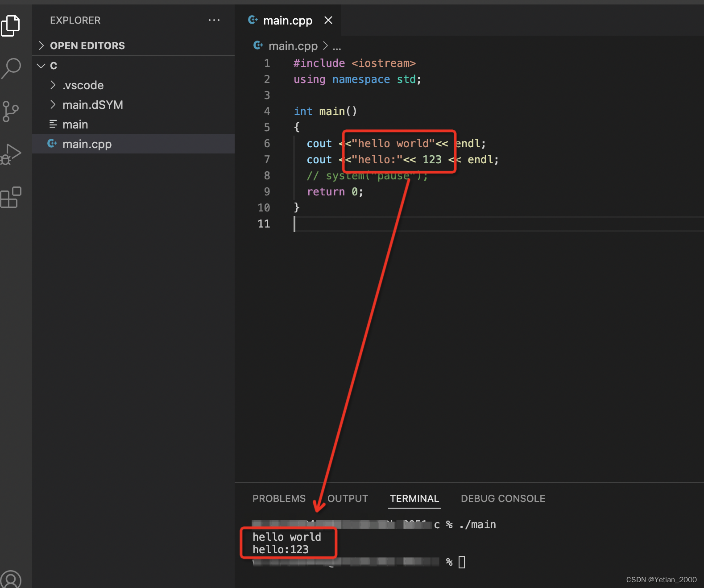
Task: Click line number 9 in gutter
Action: (x=267, y=191)
